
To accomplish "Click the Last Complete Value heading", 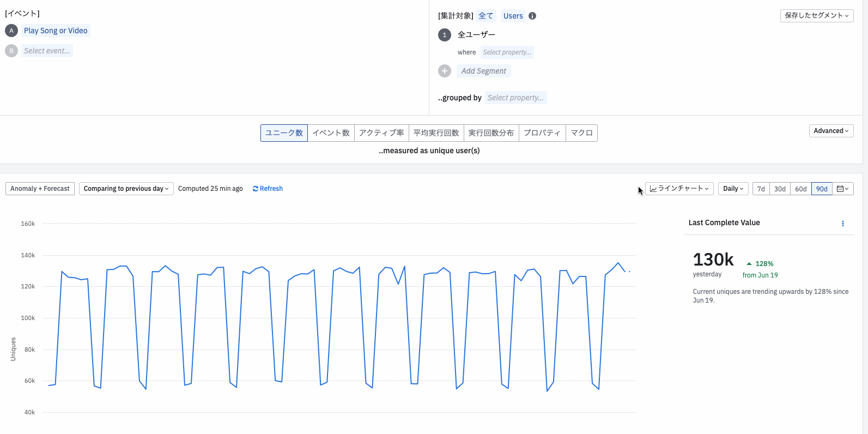I will pyautogui.click(x=724, y=222).
